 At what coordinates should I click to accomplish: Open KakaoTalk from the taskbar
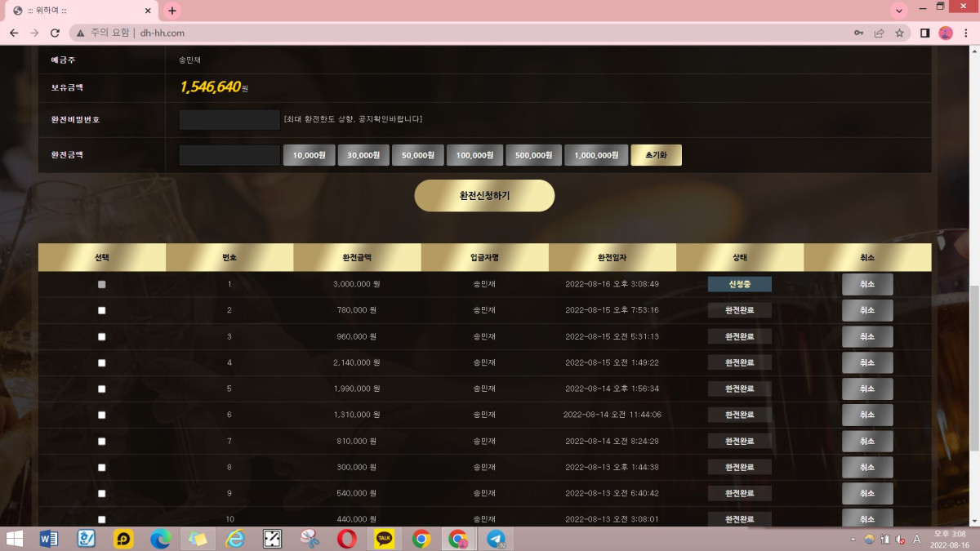click(x=384, y=539)
